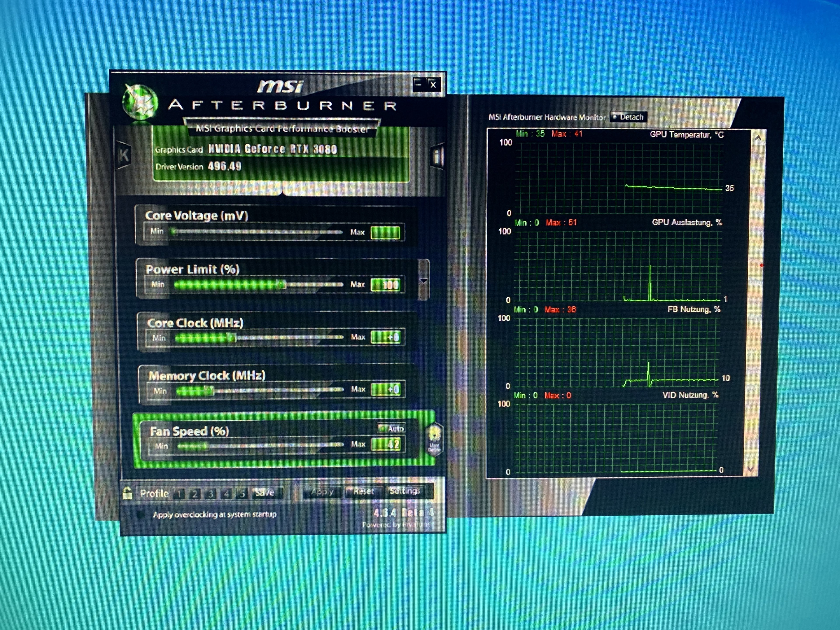The image size is (840, 630).
Task: Select profile slot 3
Action: pos(210,494)
